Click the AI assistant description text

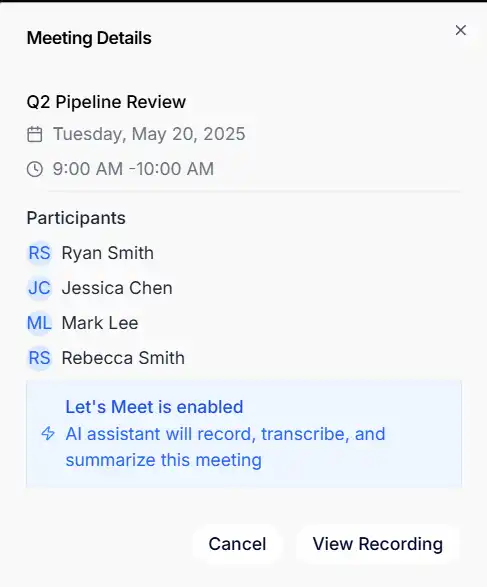pyautogui.click(x=225, y=447)
